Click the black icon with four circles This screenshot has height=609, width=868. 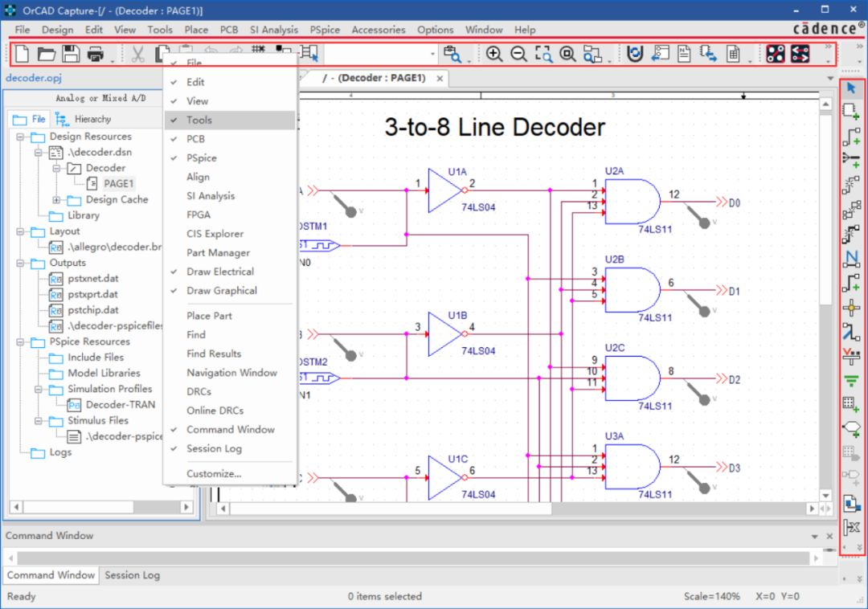[x=776, y=54]
